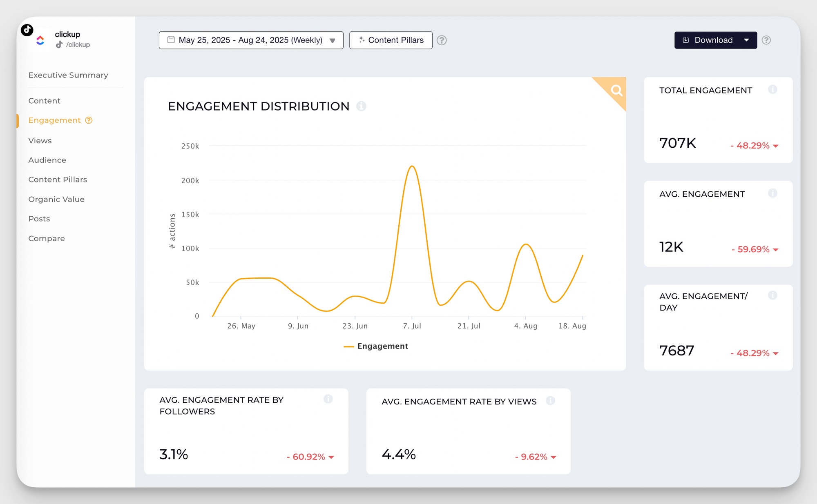Click the Total Engagement info icon
This screenshot has width=817, height=504.
(x=772, y=89)
